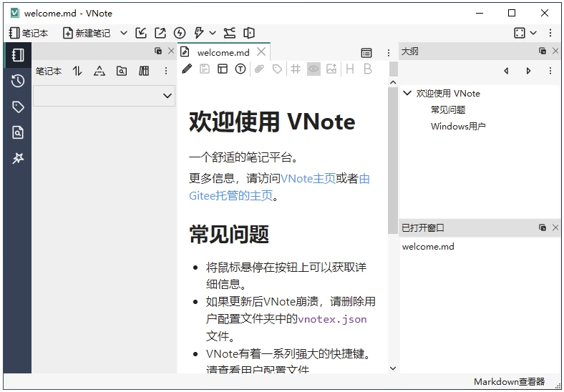The image size is (564, 392).
Task: Open the snippets panel in left sidebar
Action: pos(17,159)
